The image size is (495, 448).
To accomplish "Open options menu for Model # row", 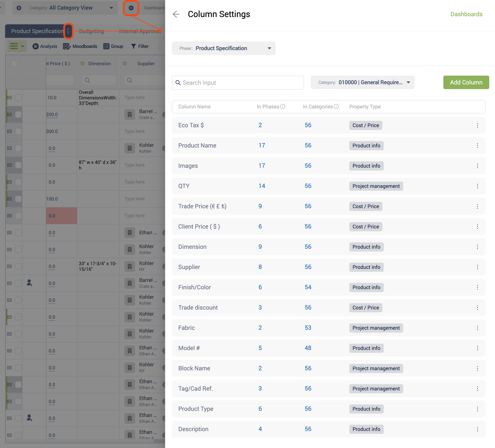I will coord(477,348).
